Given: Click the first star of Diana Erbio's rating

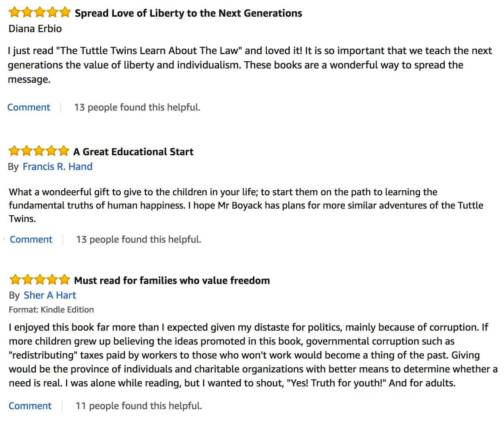Looking at the screenshot, I should (14, 13).
